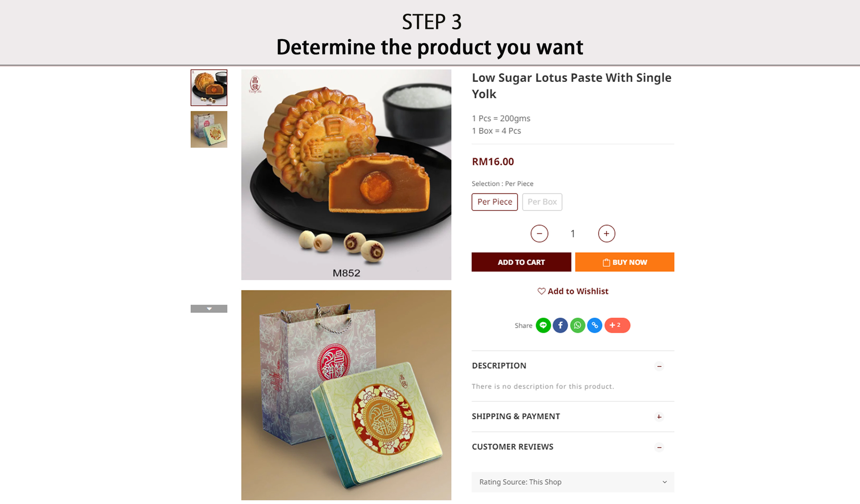Copy product link with blue chain icon

pos(595,325)
